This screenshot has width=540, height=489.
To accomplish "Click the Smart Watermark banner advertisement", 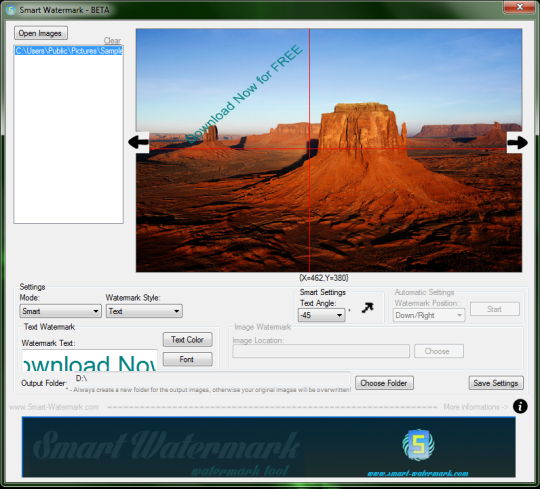I will [x=269, y=447].
